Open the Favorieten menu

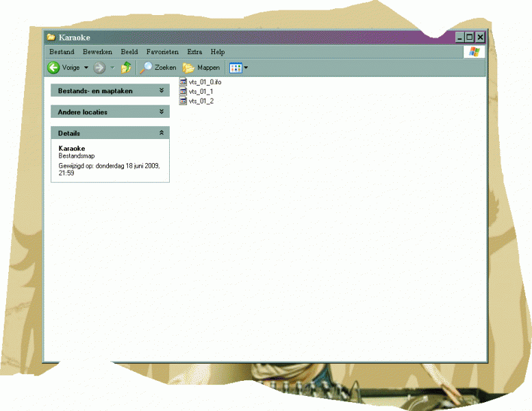pyautogui.click(x=162, y=52)
